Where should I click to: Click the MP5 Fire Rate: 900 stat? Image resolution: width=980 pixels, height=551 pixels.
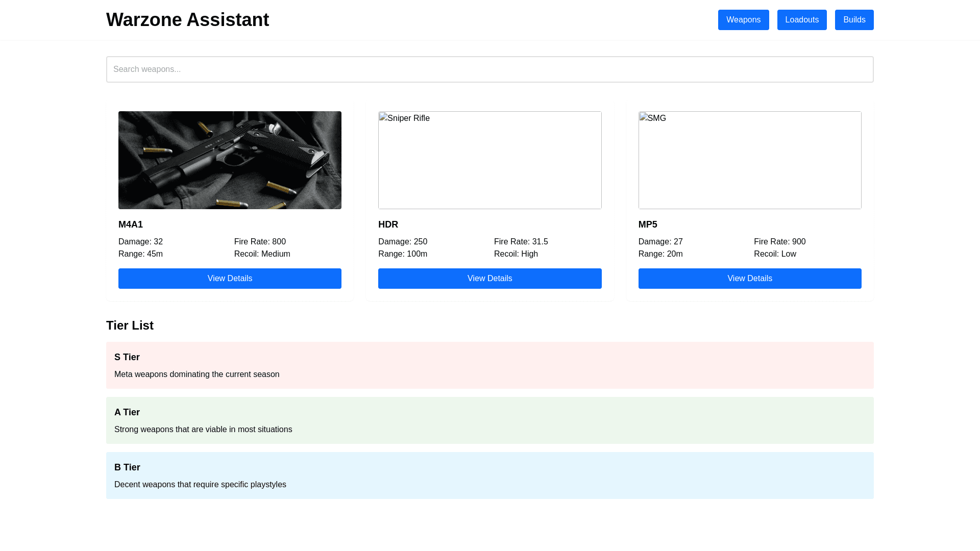(779, 242)
